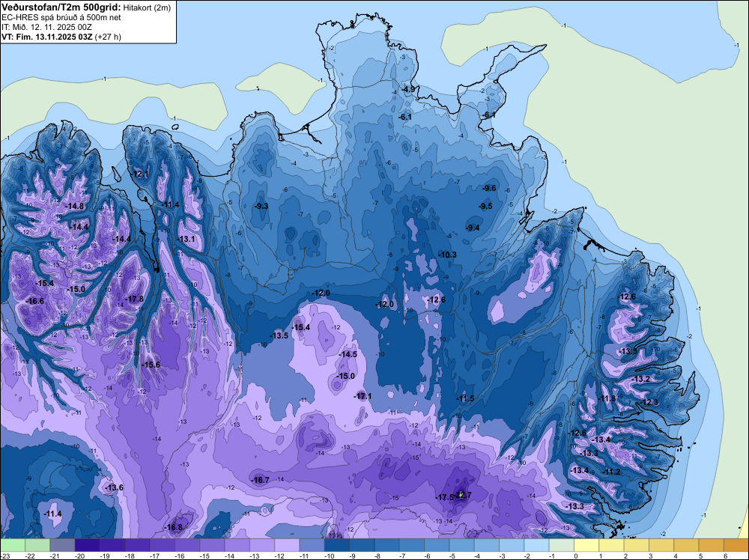Click the -14.8 temperature label
This screenshot has width=749, height=560.
74,206
